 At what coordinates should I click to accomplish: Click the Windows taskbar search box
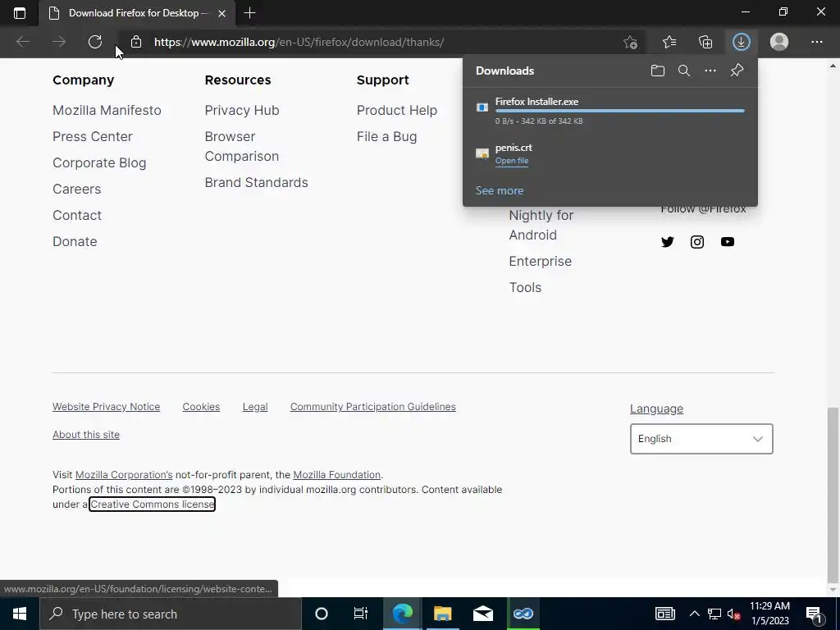point(171,614)
